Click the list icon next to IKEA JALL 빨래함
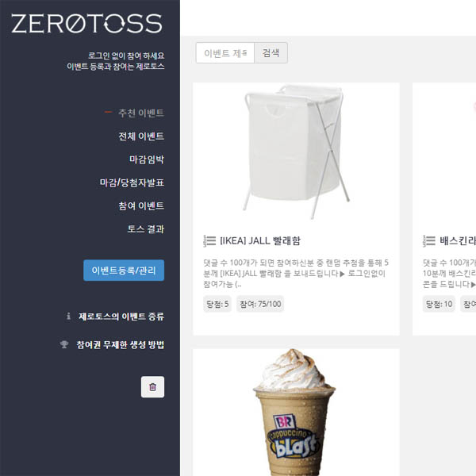This screenshot has width=476, height=476. pyautogui.click(x=209, y=240)
